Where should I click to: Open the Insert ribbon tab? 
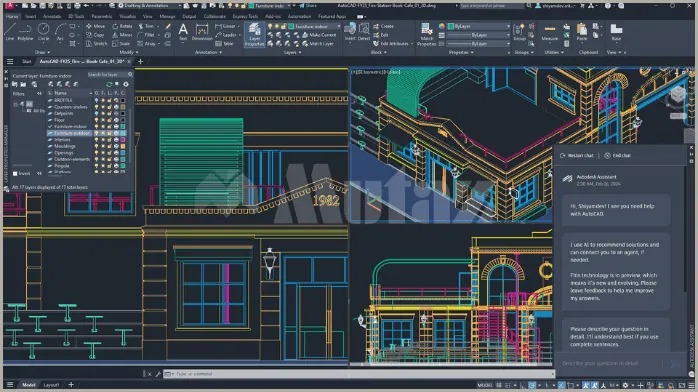tap(30, 16)
